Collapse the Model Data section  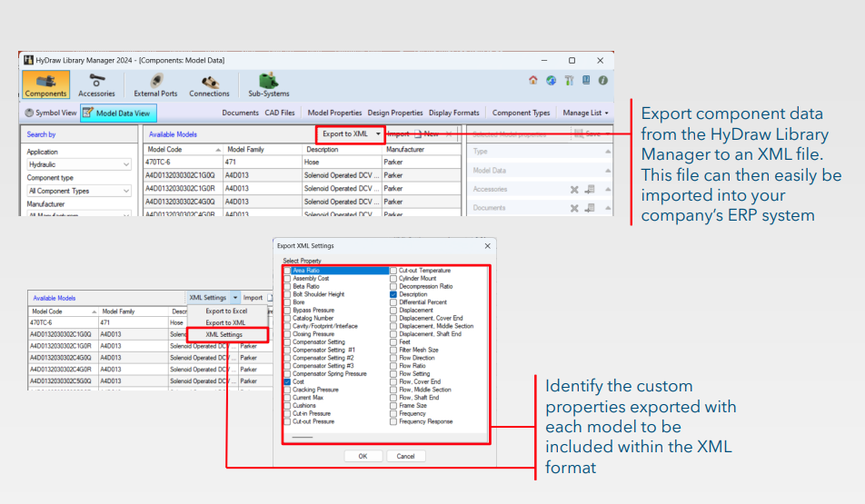pyautogui.click(x=607, y=171)
